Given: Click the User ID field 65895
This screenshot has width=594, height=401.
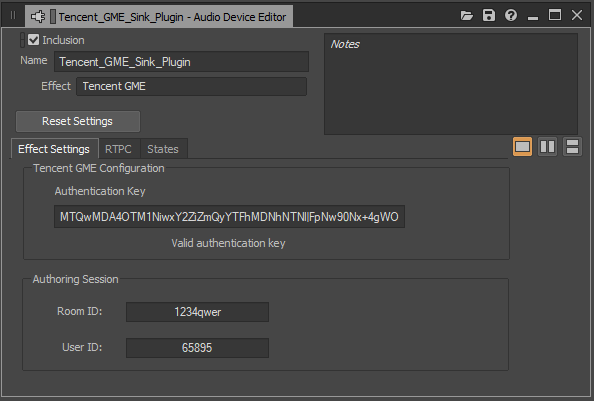Looking at the screenshot, I should 197,348.
